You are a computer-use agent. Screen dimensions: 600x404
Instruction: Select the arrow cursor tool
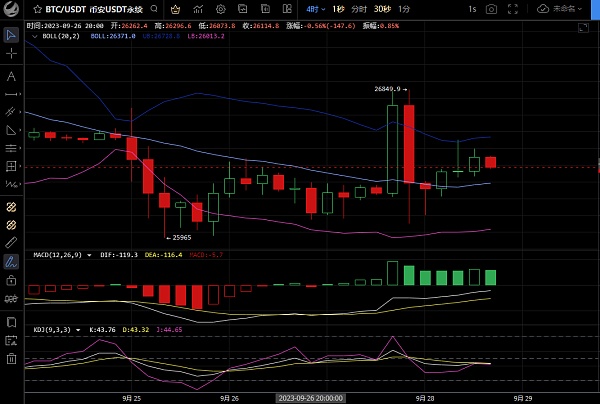[x=11, y=35]
